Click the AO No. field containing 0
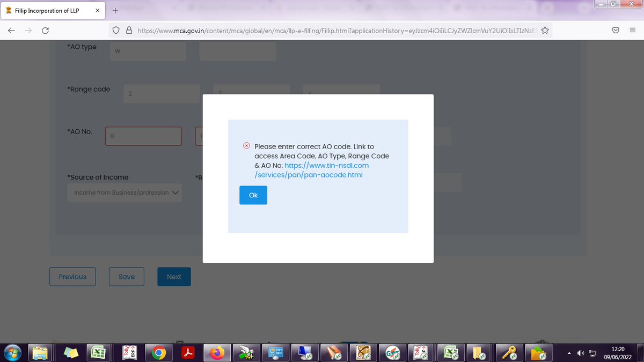 [x=143, y=136]
